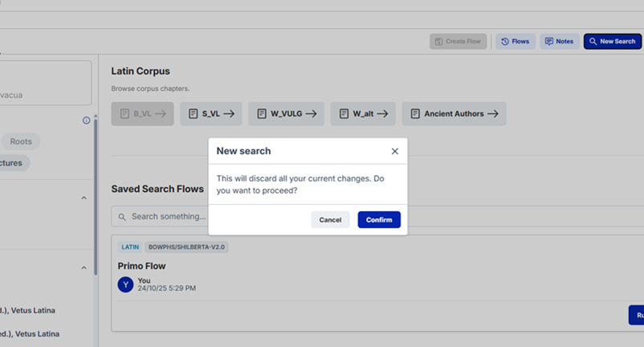Click the info icon in left sidebar

coord(87,120)
